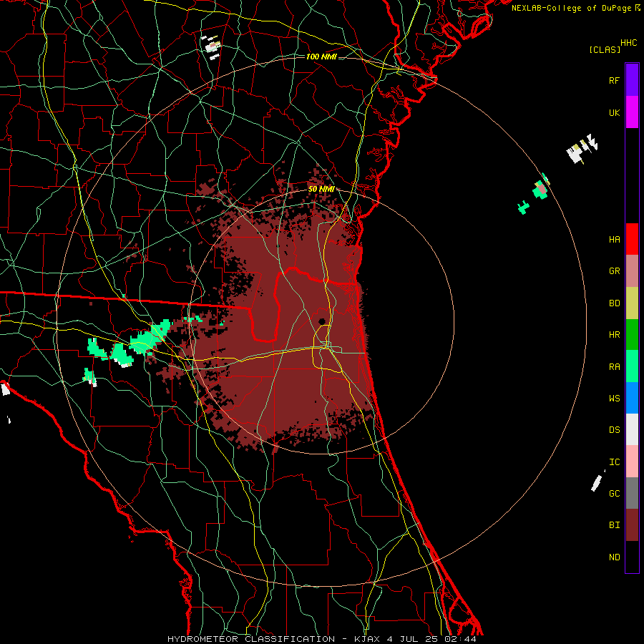This screenshot has width=644, height=644.
Task: Select the BD yellow legend color
Action: (x=632, y=303)
